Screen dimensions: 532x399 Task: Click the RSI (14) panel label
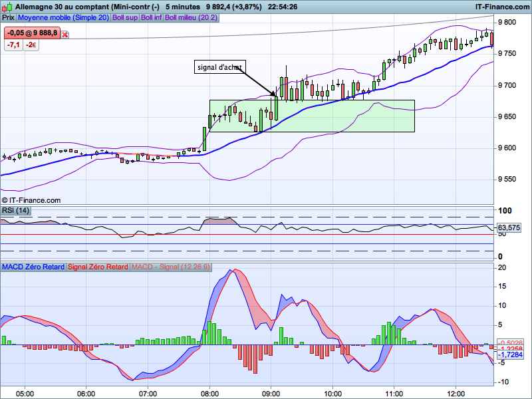tap(15, 211)
